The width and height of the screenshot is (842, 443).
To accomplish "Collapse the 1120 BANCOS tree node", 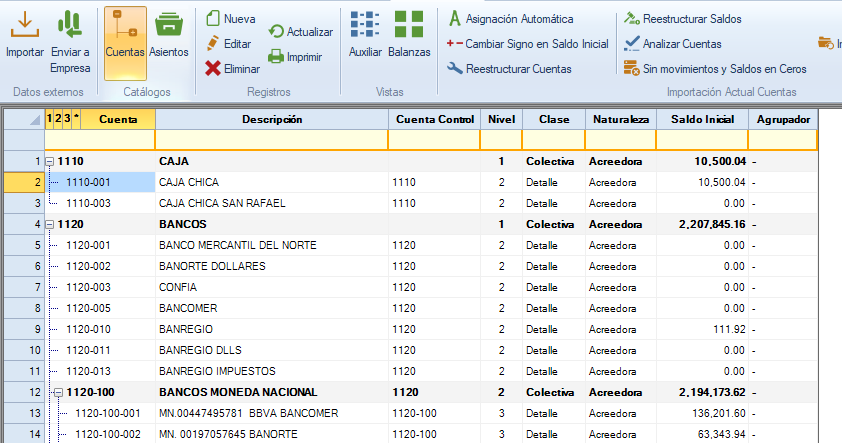I will pos(51,224).
